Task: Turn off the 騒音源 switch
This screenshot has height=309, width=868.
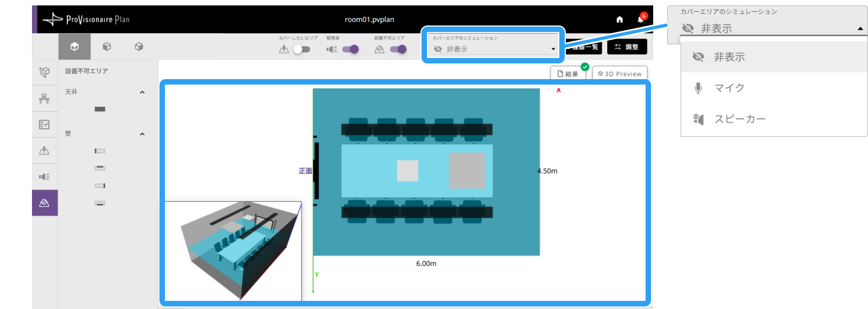Action: tap(350, 49)
